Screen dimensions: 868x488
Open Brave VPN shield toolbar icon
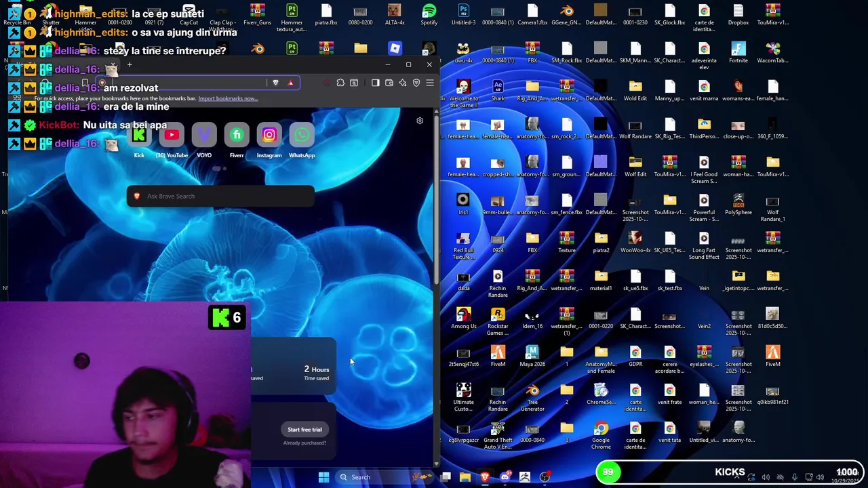pyautogui.click(x=416, y=83)
